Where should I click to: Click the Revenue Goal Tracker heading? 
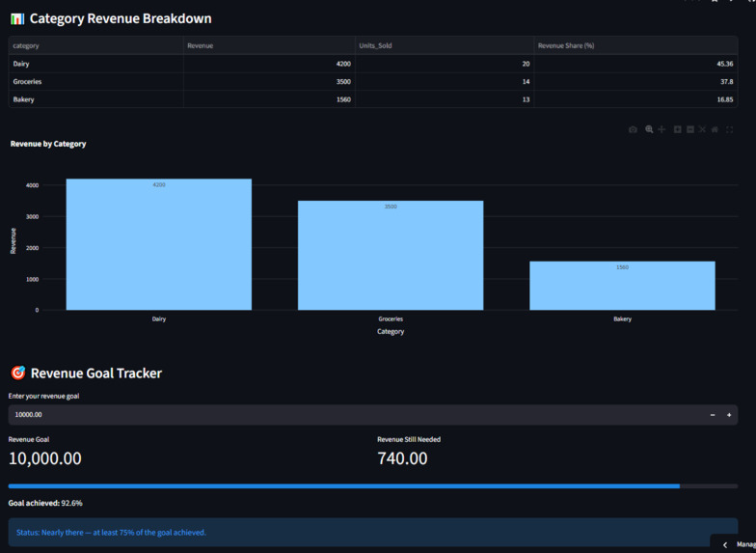(x=96, y=373)
